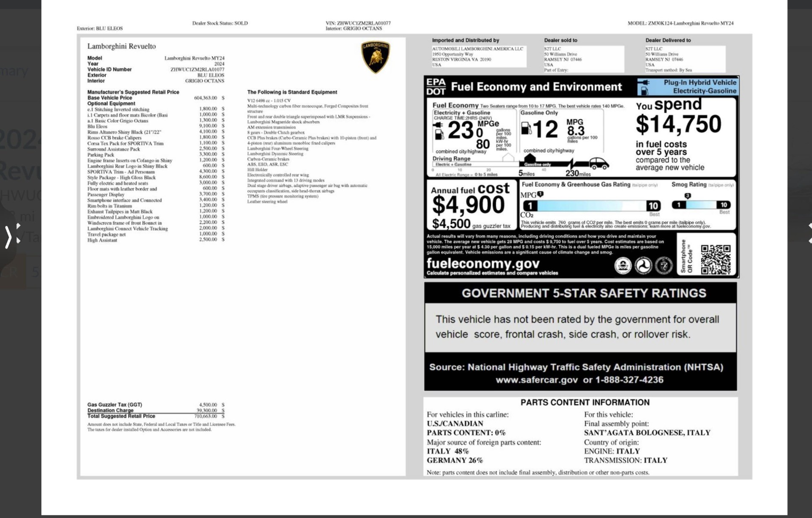Image resolution: width=812 pixels, height=518 pixels.
Task: Click the www.safercar.gov address
Action: (536, 380)
